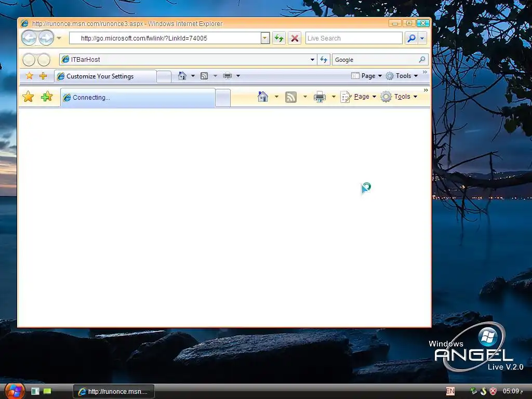Focus the go.microsoft.com address bar

click(x=165, y=38)
